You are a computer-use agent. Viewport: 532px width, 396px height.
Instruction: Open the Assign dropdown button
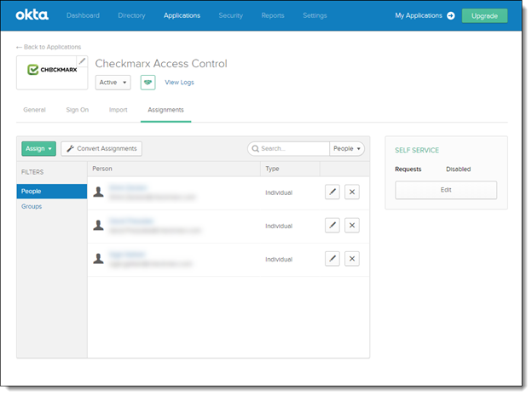38,148
